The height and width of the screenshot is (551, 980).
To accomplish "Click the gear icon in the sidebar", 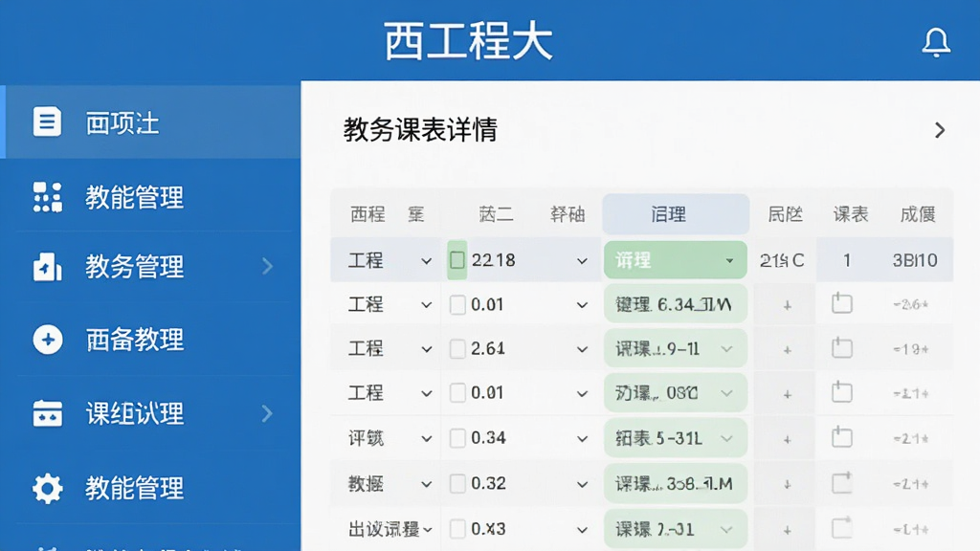I will [48, 488].
